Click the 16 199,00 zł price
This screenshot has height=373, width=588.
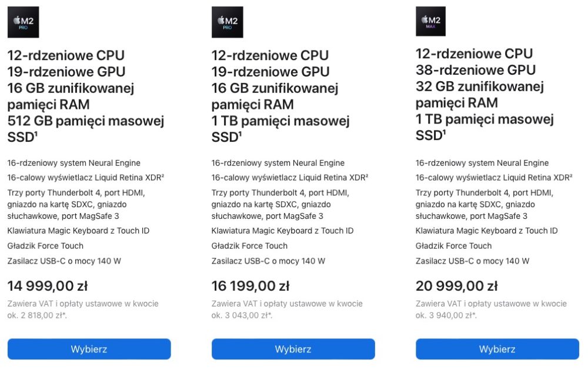250,286
